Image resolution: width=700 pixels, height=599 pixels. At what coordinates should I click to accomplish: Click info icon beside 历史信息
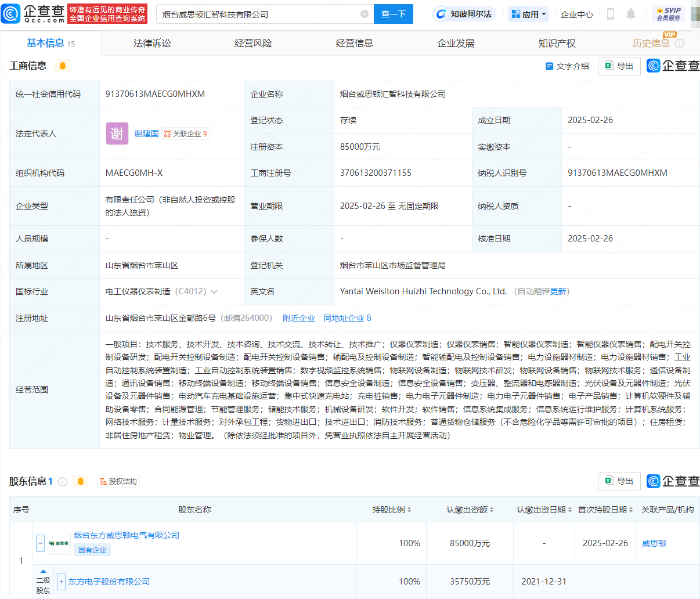[680, 44]
